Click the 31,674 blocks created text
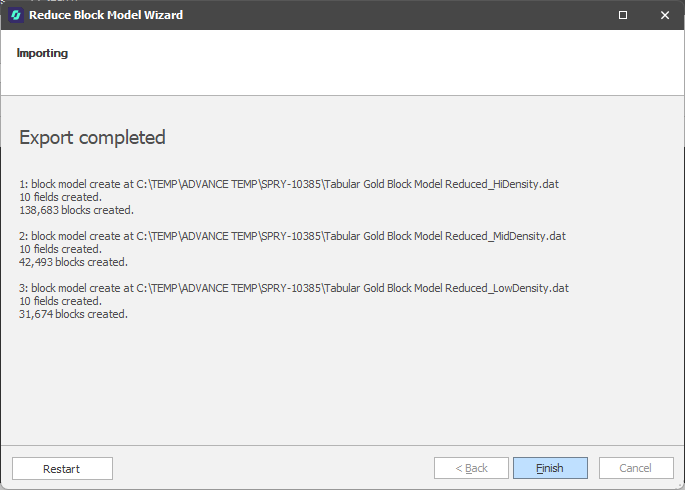The height and width of the screenshot is (492, 689). point(73,314)
